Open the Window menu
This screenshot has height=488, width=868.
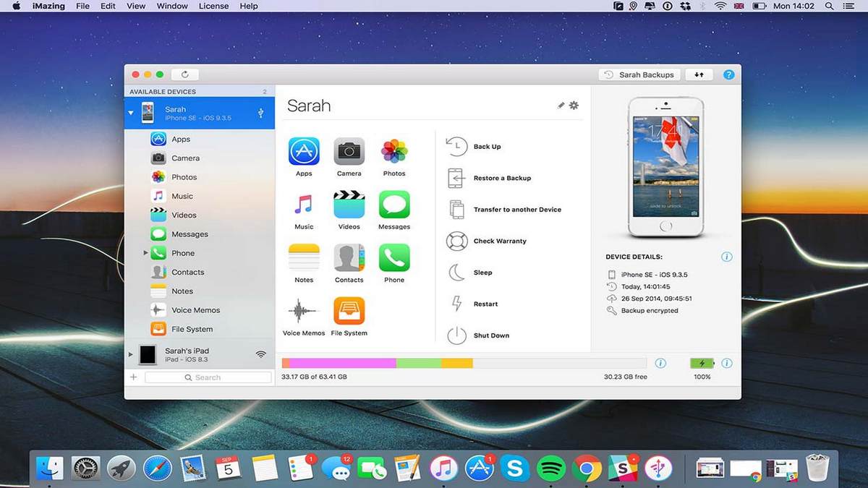tap(171, 6)
